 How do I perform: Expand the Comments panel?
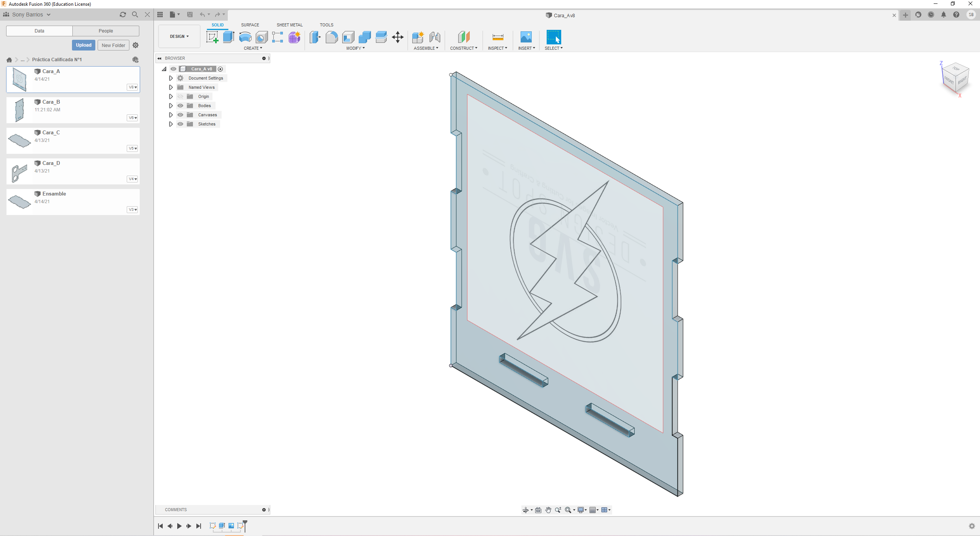264,510
